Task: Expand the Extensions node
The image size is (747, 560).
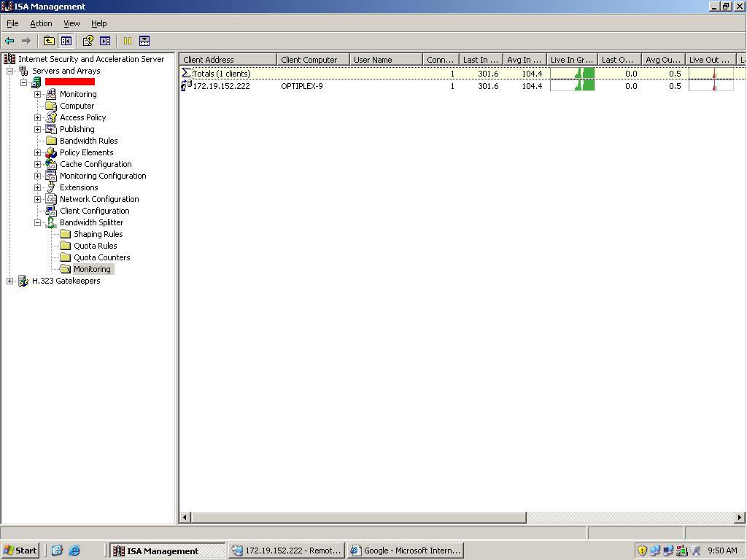Action: coord(37,187)
